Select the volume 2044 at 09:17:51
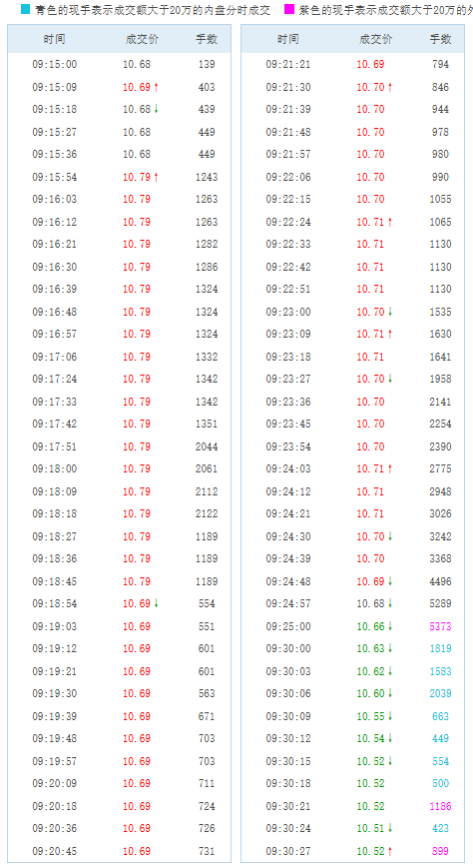The width and height of the screenshot is (473, 868). (207, 446)
